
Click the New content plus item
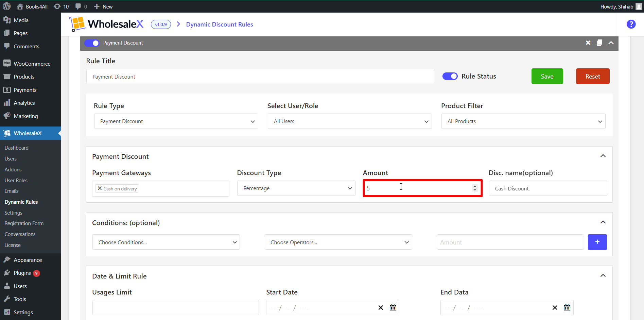click(103, 6)
